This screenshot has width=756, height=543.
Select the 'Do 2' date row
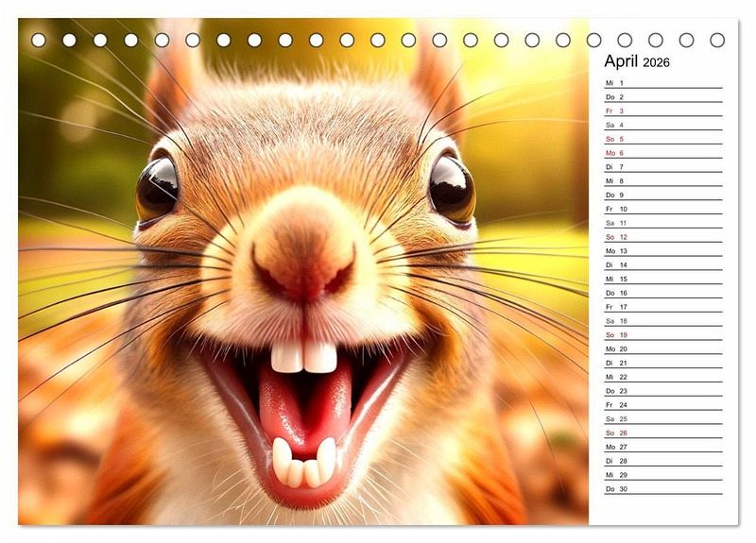[663, 97]
